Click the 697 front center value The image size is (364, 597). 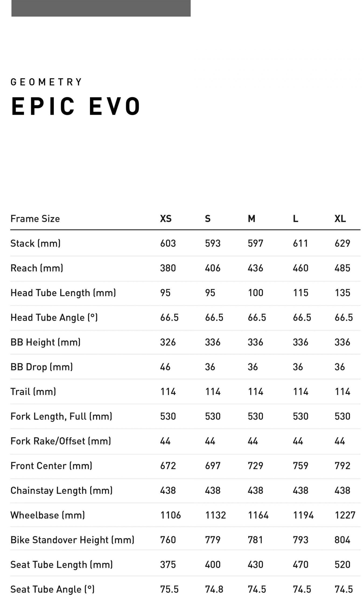[x=213, y=466]
